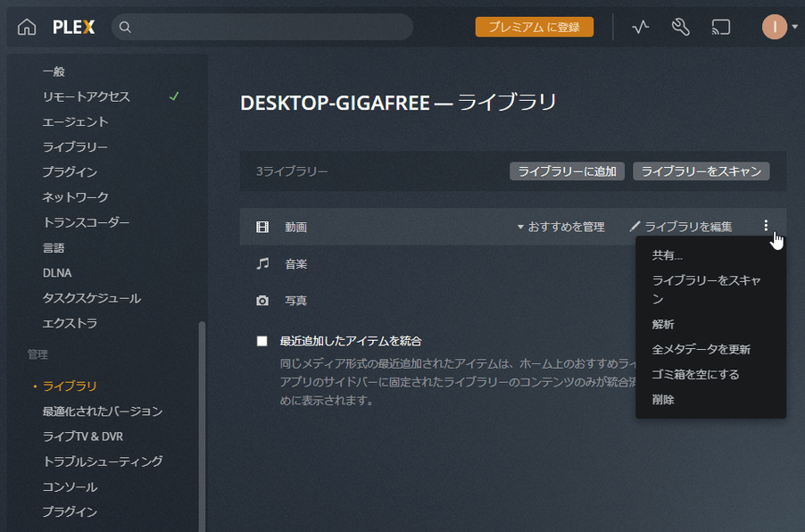Open the user account avatar

[774, 27]
